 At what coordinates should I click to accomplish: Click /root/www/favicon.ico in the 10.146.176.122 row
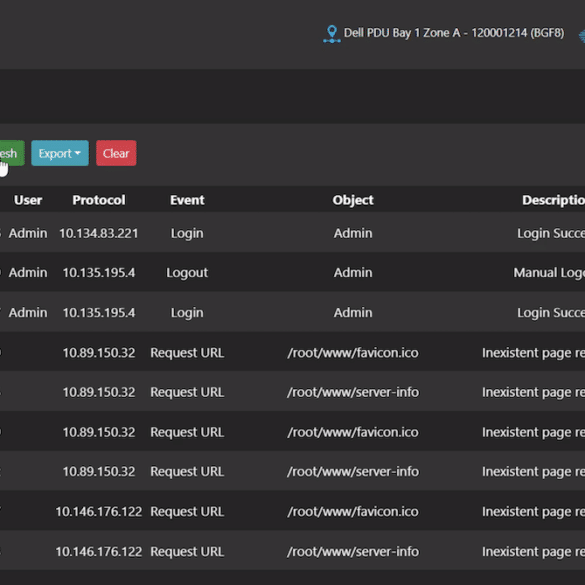353,512
